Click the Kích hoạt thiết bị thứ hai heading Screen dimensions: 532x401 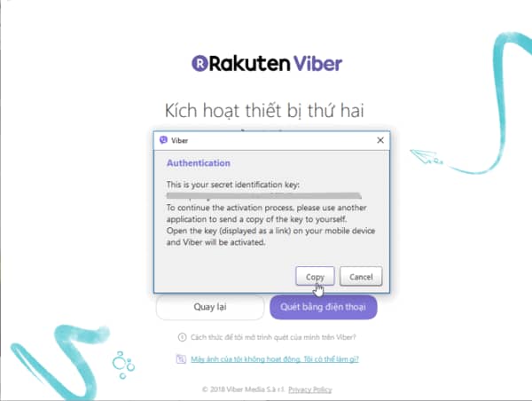(x=264, y=110)
